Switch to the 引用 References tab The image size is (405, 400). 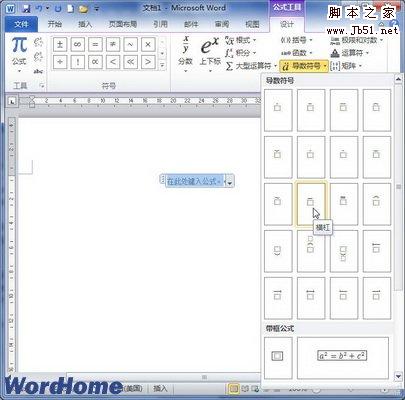tap(160, 24)
